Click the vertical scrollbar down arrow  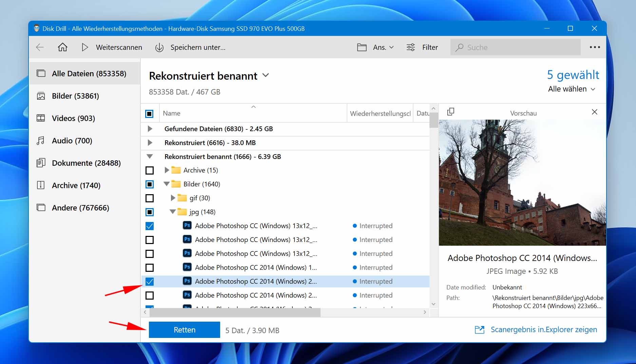point(433,304)
